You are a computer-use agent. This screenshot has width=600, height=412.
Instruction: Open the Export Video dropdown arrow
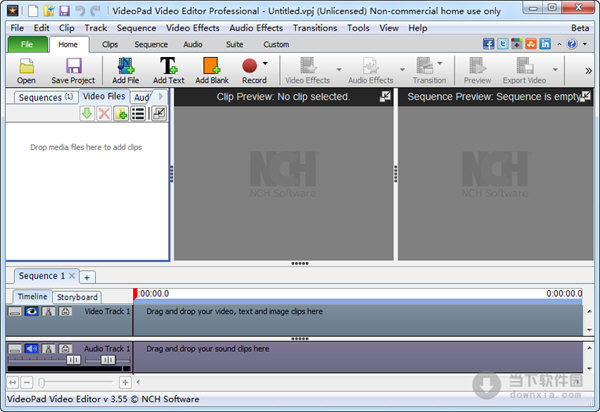555,69
